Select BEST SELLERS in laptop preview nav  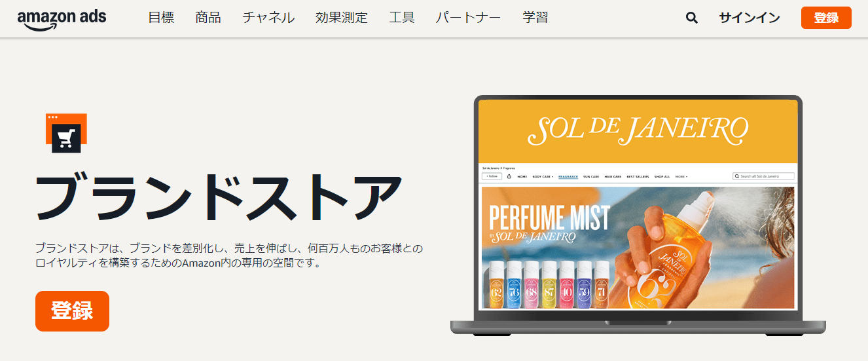(x=639, y=176)
